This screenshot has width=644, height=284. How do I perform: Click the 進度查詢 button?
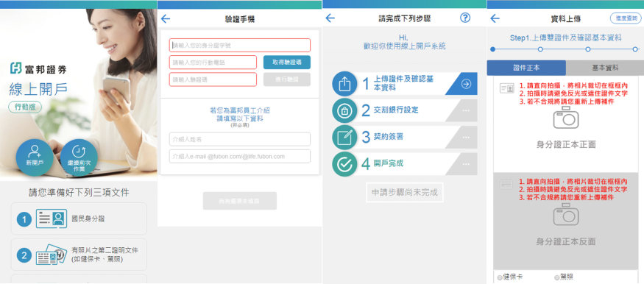click(626, 18)
